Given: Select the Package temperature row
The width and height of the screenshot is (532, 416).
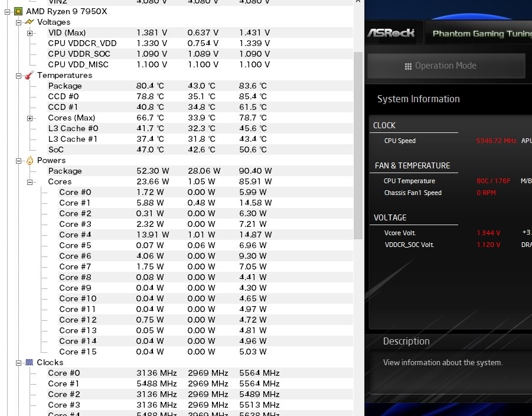Looking at the screenshot, I should pyautogui.click(x=200, y=86).
